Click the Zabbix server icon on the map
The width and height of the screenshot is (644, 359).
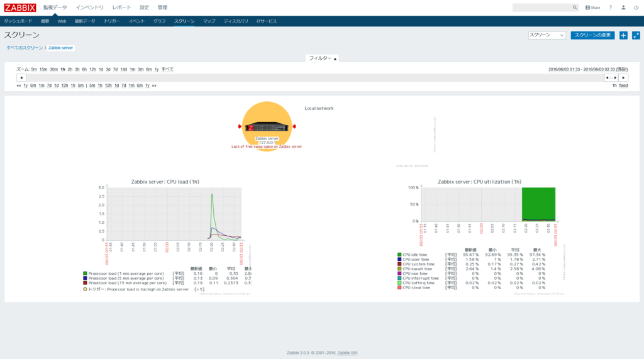[267, 128]
